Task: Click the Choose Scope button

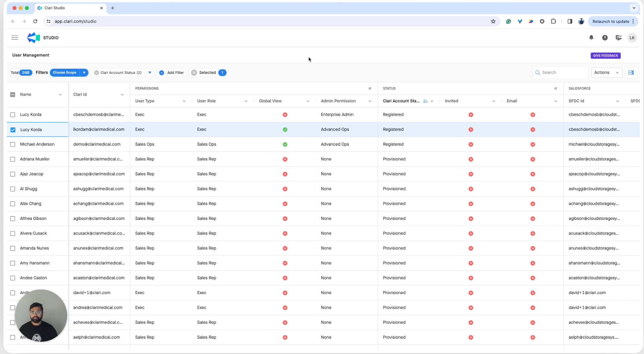Action: click(x=65, y=73)
